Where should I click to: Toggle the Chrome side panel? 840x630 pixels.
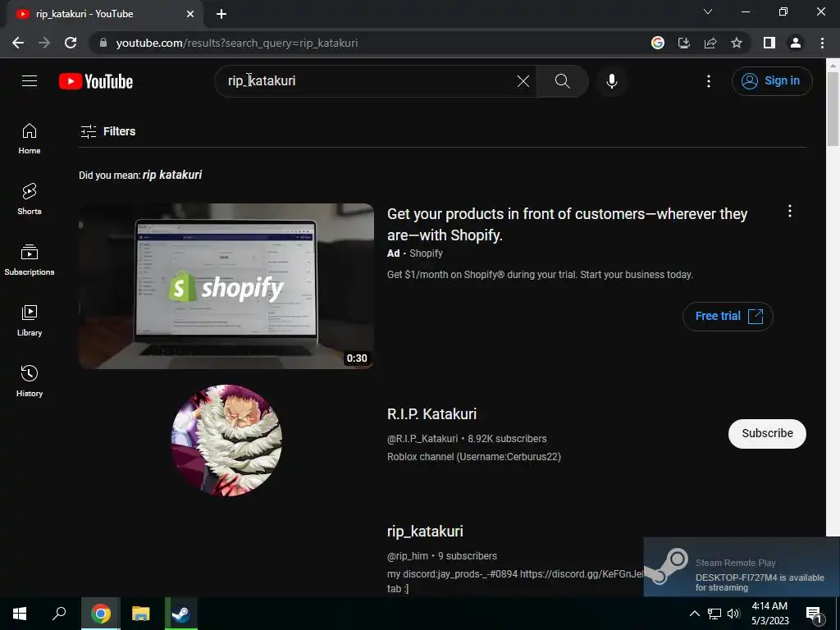769,43
